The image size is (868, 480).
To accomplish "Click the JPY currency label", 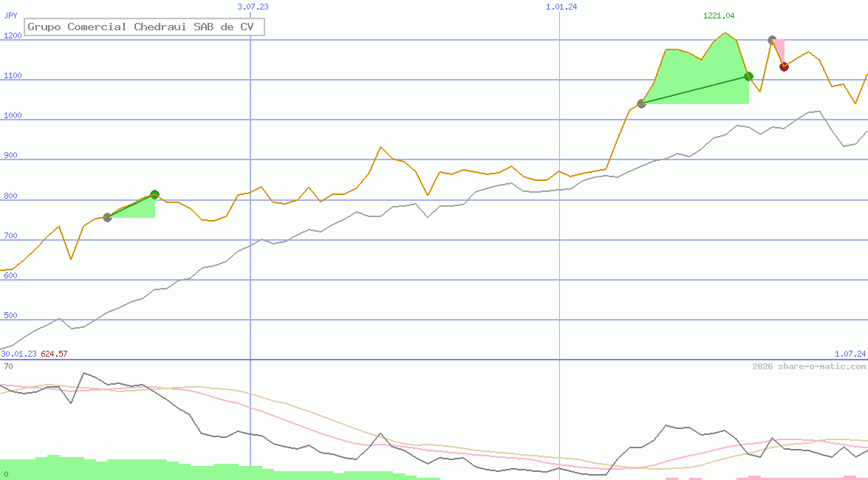I will tap(11, 16).
